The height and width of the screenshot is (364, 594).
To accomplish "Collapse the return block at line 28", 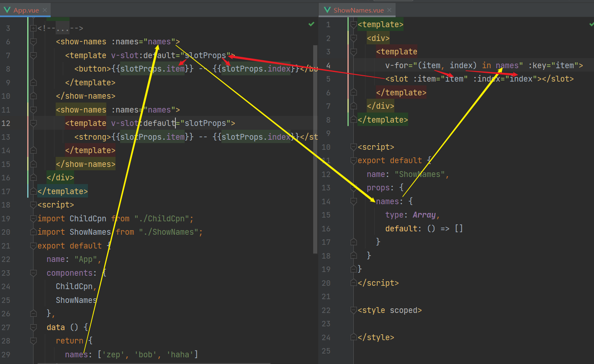I will click(x=33, y=341).
